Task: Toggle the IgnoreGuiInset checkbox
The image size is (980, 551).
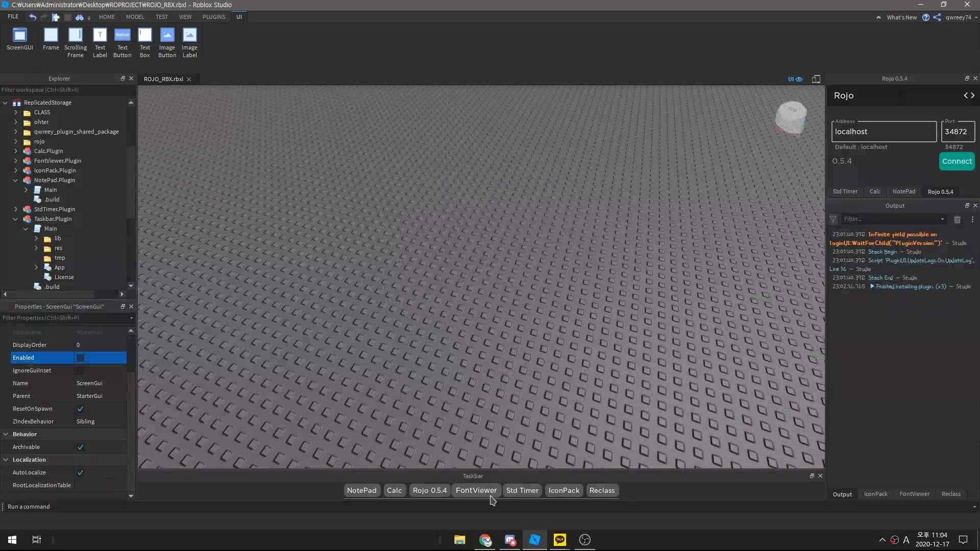Action: pos(80,370)
